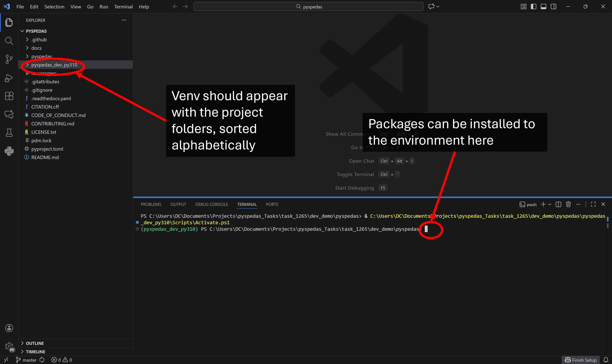612x364 pixels.
Task: Expand the TIMELINE section
Action: pyautogui.click(x=76, y=352)
